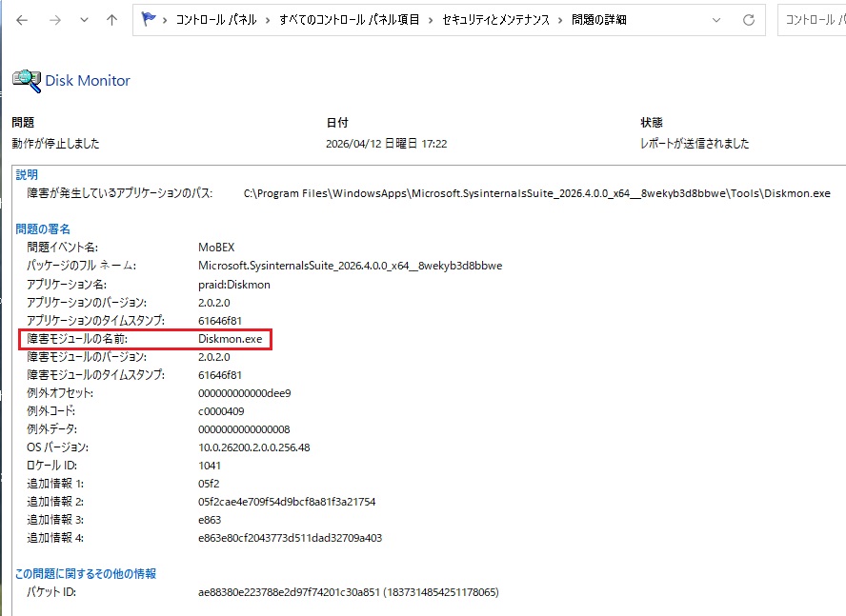846x616 pixels.
Task: Click アプリケーションのバージョン: label
Action: (x=87, y=303)
